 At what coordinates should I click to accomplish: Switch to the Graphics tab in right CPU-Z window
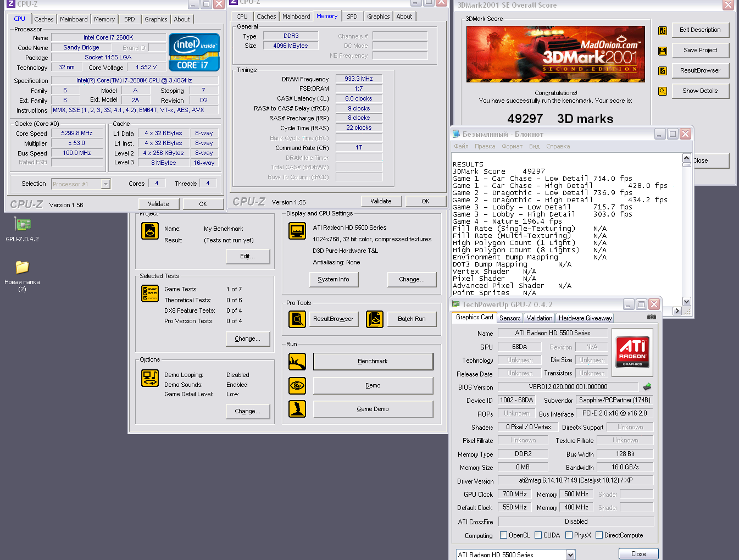coord(379,16)
